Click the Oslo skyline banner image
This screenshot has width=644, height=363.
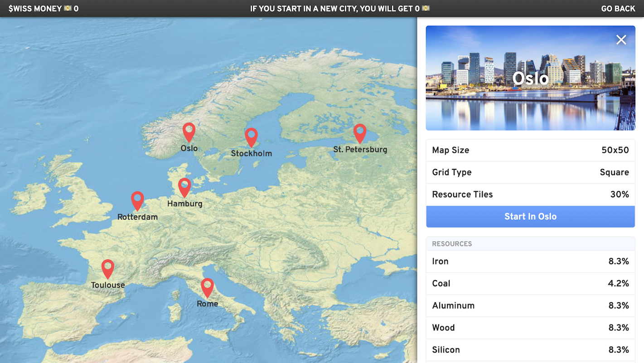[530, 78]
